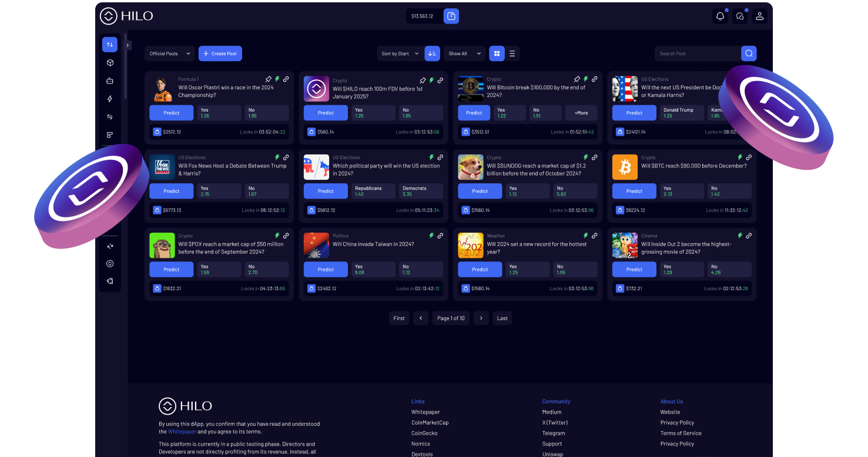
Task: Click the pot icon next to $2512.12
Action: [x=157, y=132]
